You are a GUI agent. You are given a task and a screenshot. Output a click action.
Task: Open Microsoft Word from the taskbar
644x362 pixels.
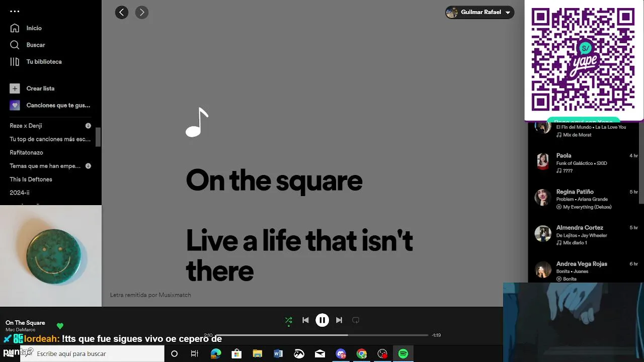(x=278, y=353)
